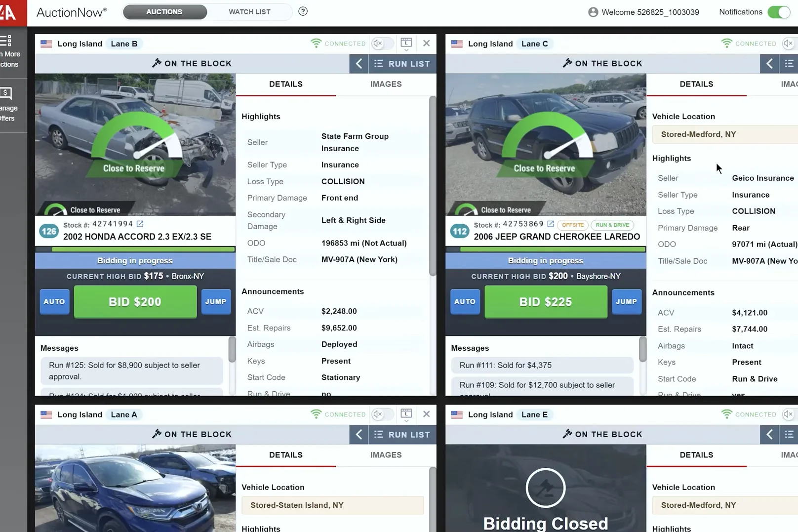Image resolution: width=798 pixels, height=532 pixels.
Task: Toggle the Lane A audio mute switch
Action: pos(383,414)
